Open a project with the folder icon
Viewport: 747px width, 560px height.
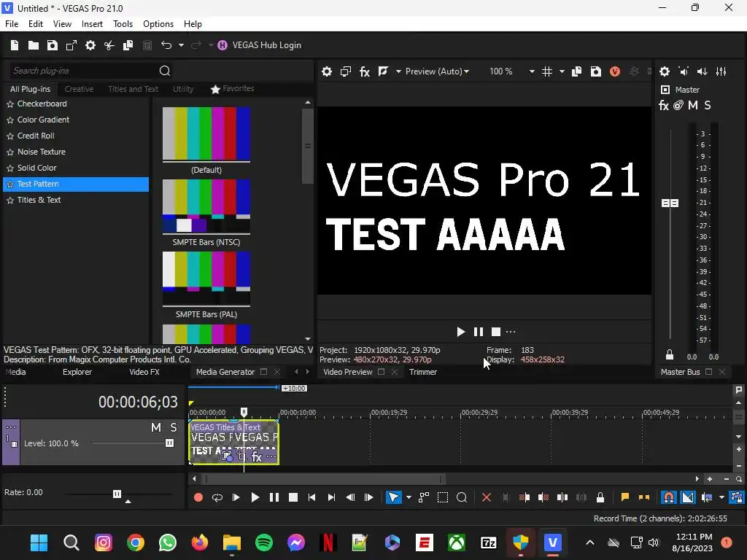[x=34, y=45]
